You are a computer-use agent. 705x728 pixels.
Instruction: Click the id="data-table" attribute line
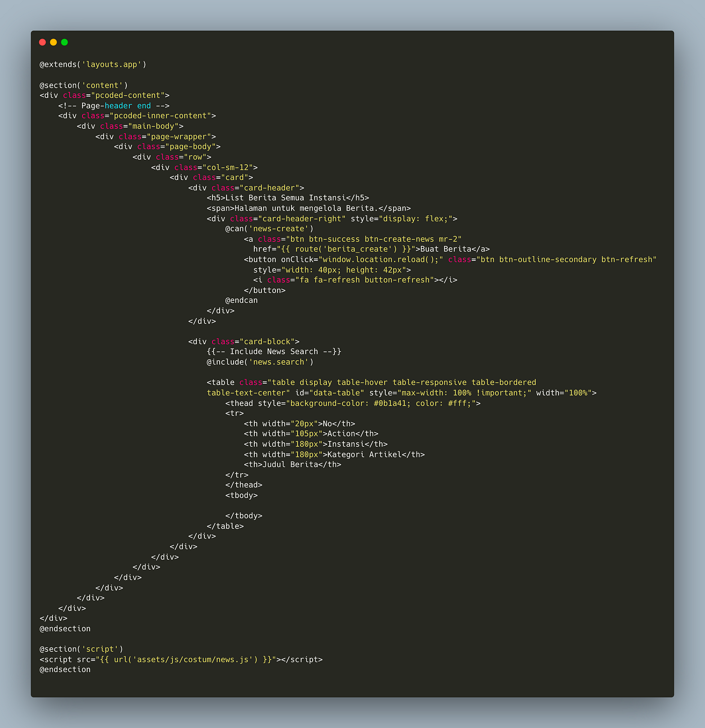402,392
